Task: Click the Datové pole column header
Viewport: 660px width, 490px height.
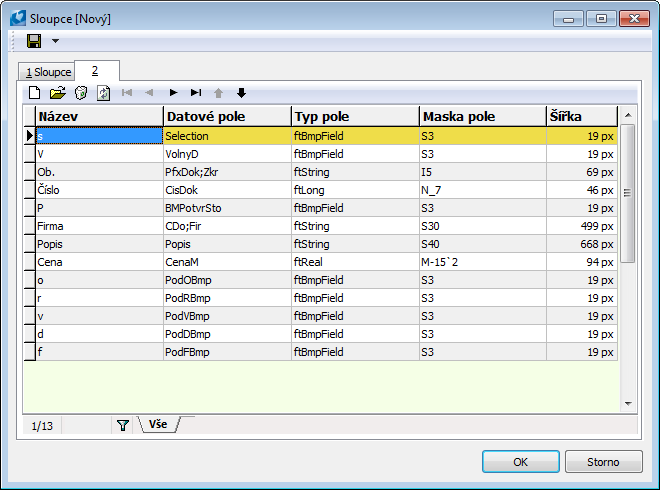Action: (227, 116)
